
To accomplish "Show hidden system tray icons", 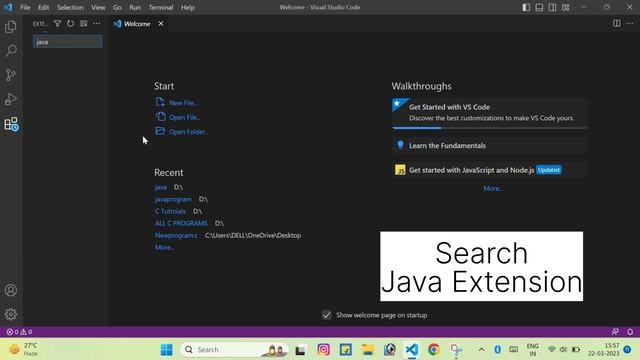I will 482,350.
